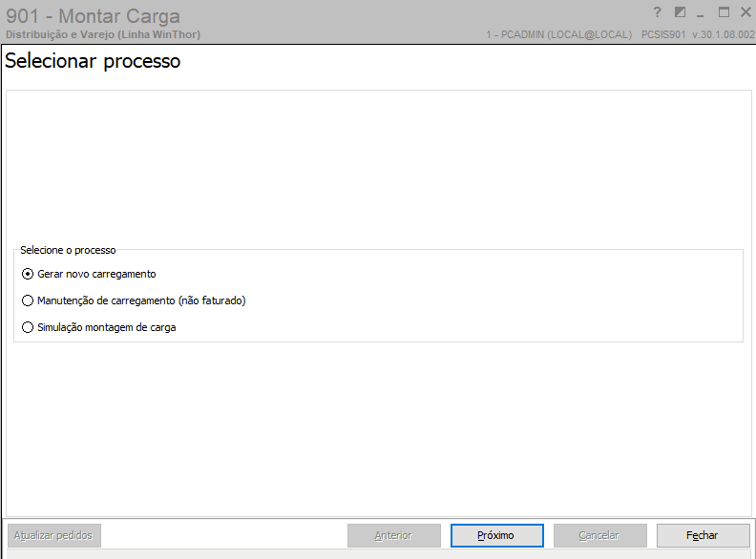Image resolution: width=756 pixels, height=559 pixels.
Task: Click the 'Selecionar processo' heading
Action: pyautogui.click(x=93, y=62)
